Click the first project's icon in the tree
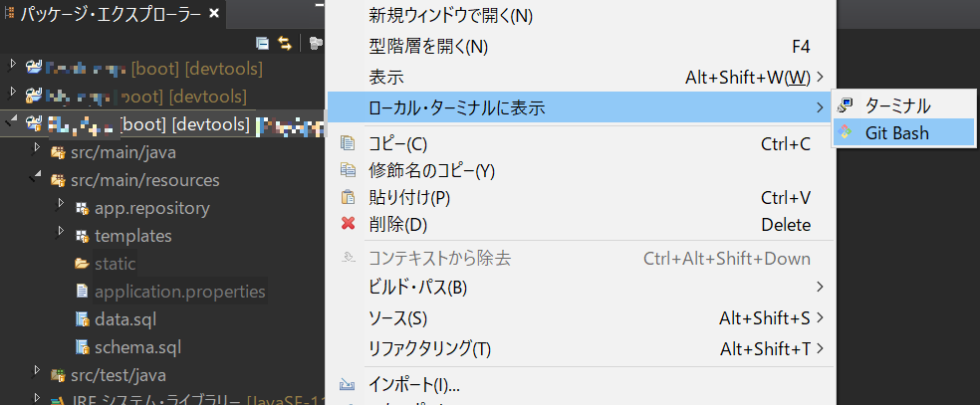The image size is (980, 405). point(34,68)
